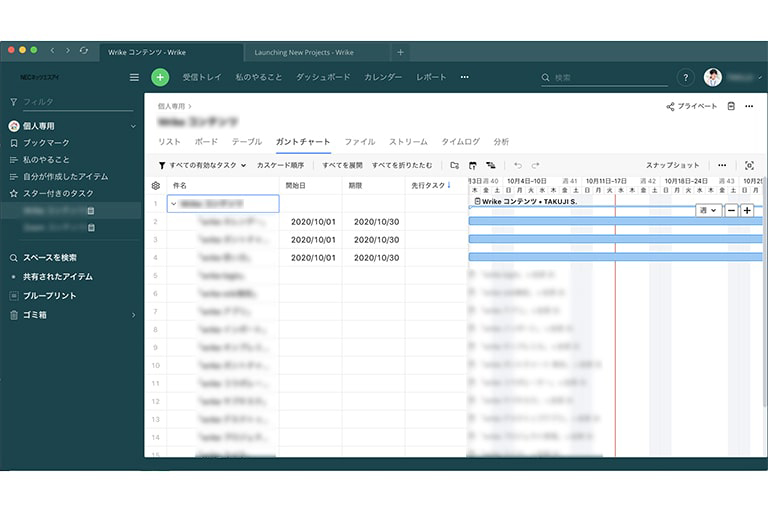Switch to the 分析 tab
Viewport: 768px width, 512px height.
[x=501, y=142]
